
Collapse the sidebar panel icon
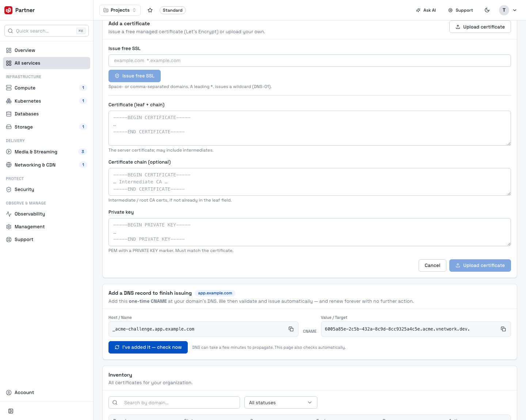(x=11, y=411)
